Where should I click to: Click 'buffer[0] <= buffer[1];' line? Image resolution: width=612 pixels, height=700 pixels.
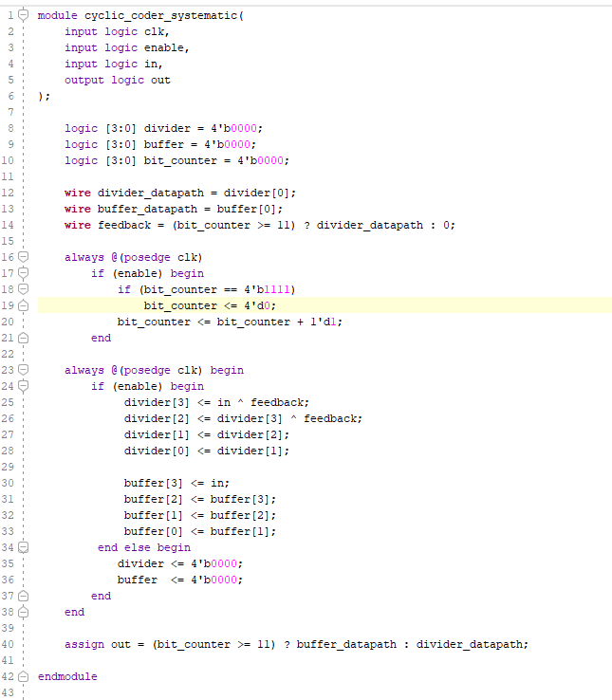200,531
